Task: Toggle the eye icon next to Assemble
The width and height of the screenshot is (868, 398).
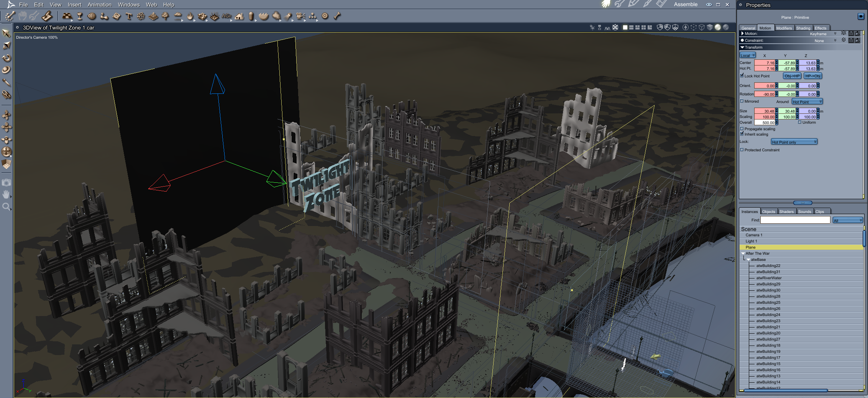Action: 709,5
